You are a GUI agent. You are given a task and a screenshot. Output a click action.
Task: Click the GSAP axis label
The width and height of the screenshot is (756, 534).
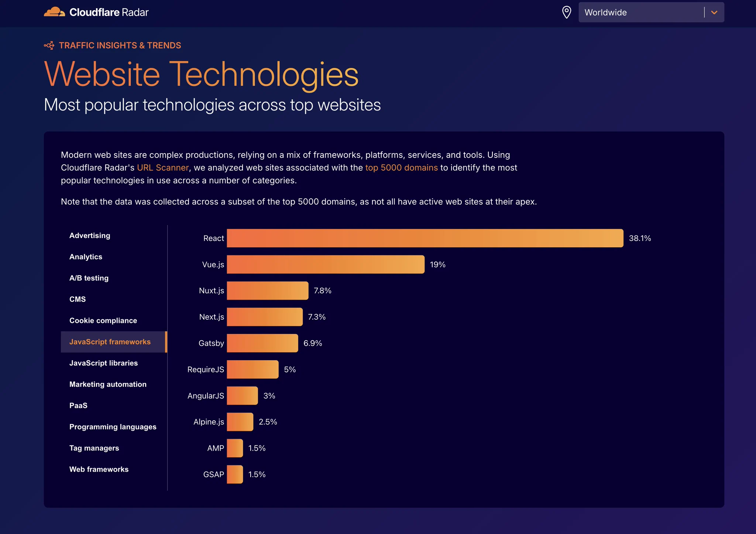tap(214, 474)
